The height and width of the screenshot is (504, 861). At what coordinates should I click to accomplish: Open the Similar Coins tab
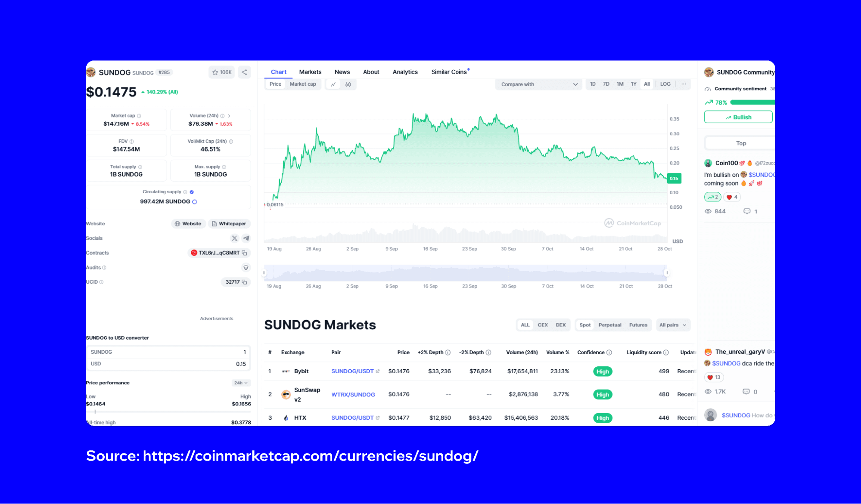449,72
